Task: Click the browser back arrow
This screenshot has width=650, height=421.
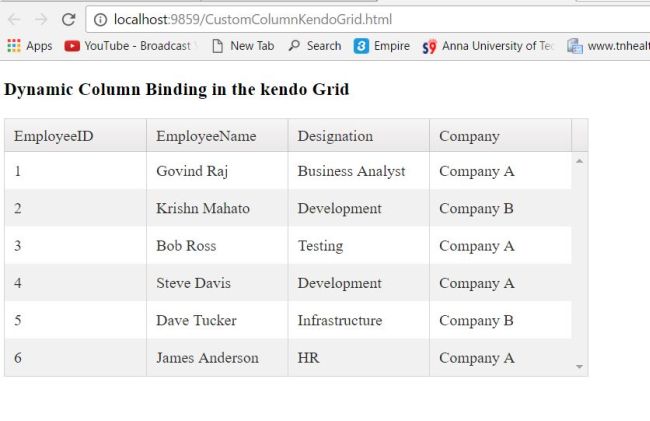Action: click(14, 19)
